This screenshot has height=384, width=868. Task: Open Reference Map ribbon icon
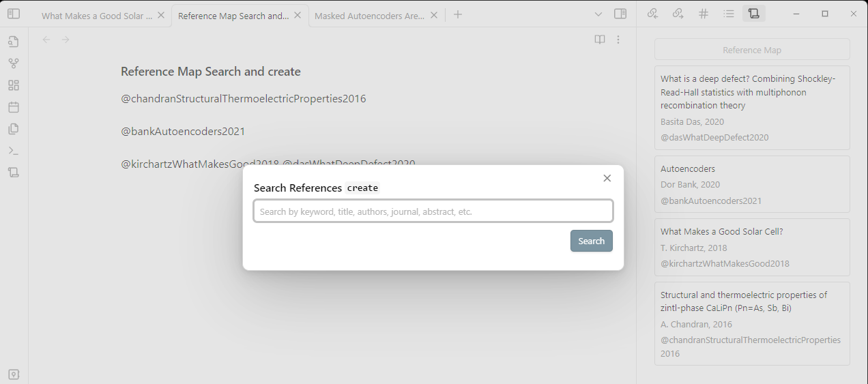click(14, 173)
